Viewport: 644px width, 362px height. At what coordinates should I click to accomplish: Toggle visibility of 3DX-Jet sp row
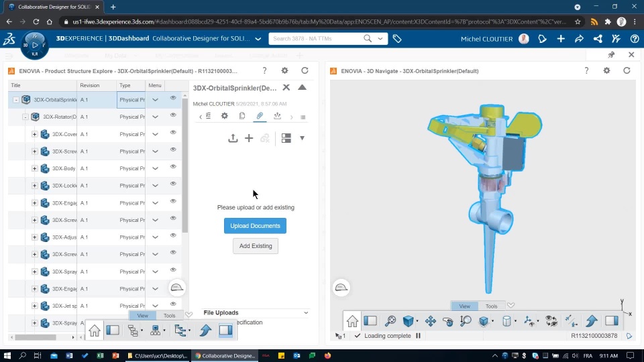click(173, 304)
